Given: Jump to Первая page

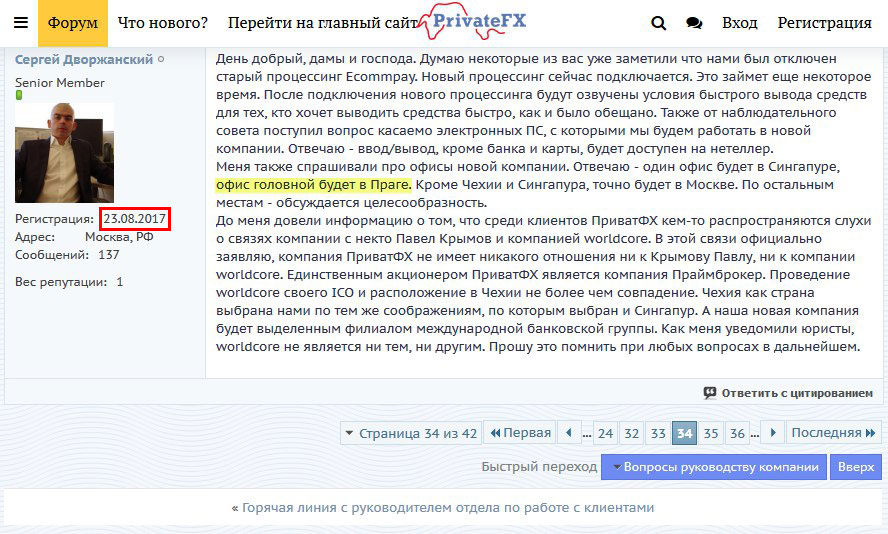Looking at the screenshot, I should click(x=520, y=433).
